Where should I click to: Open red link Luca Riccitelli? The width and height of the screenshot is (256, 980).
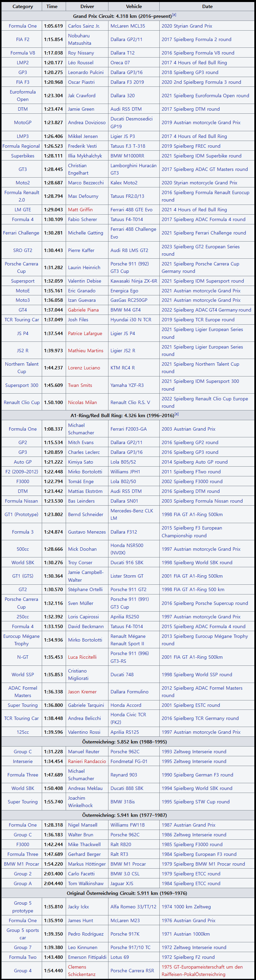click(82, 657)
